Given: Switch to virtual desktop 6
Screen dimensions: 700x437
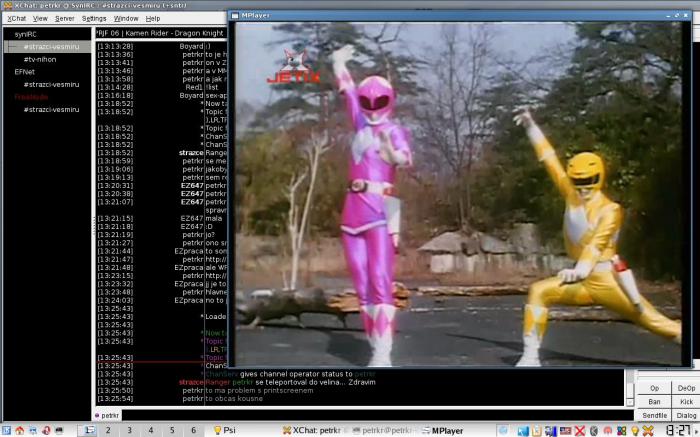Looking at the screenshot, I should [194, 430].
